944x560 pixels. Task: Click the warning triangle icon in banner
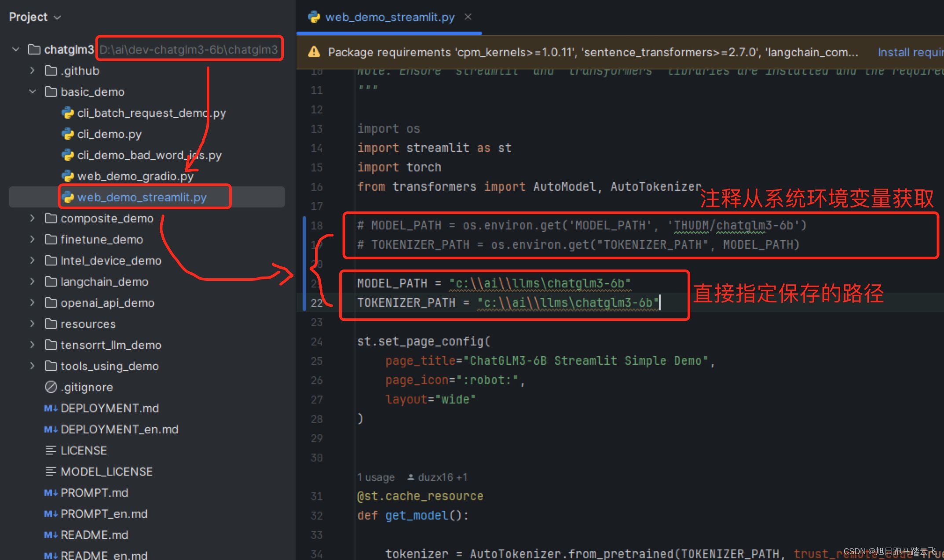click(314, 52)
